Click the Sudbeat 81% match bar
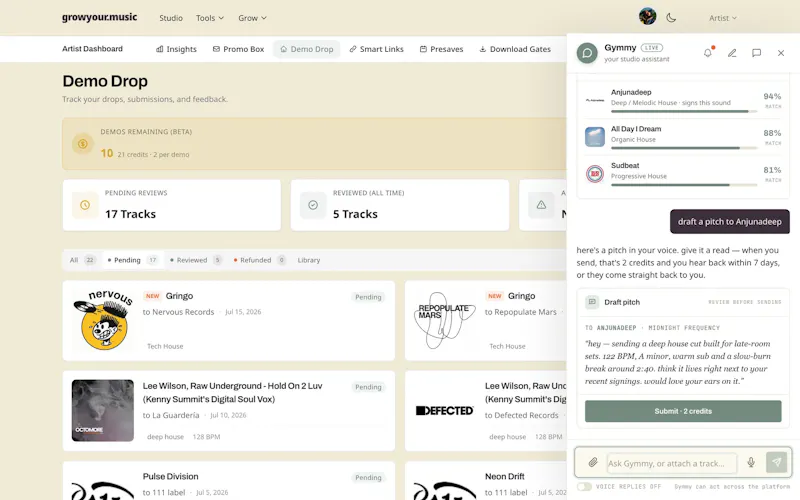 click(x=684, y=185)
